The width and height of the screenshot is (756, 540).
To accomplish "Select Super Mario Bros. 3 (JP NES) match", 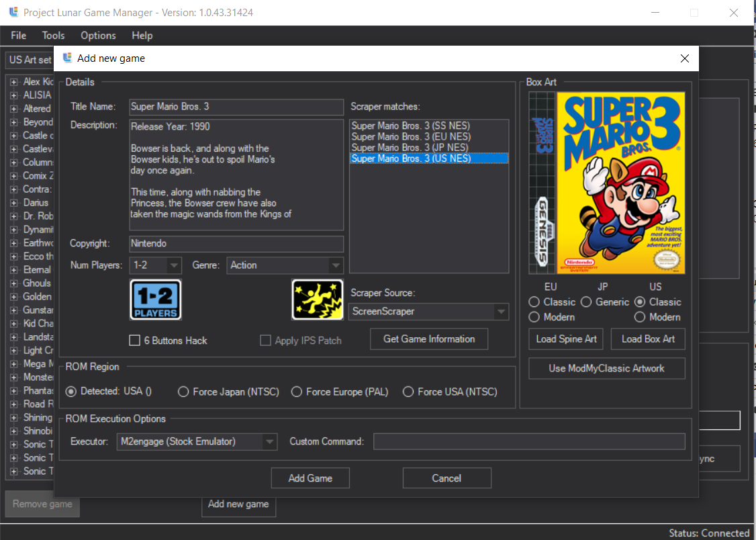I will (x=429, y=148).
